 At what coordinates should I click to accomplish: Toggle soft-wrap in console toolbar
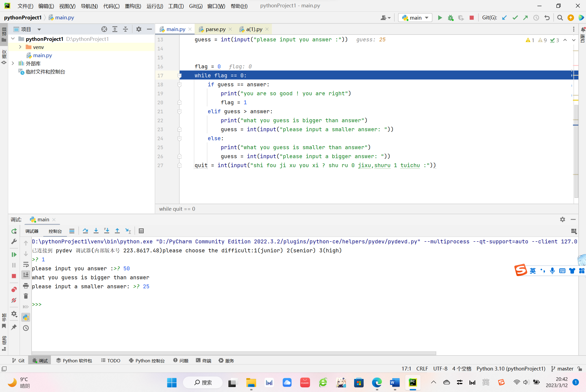(x=26, y=264)
